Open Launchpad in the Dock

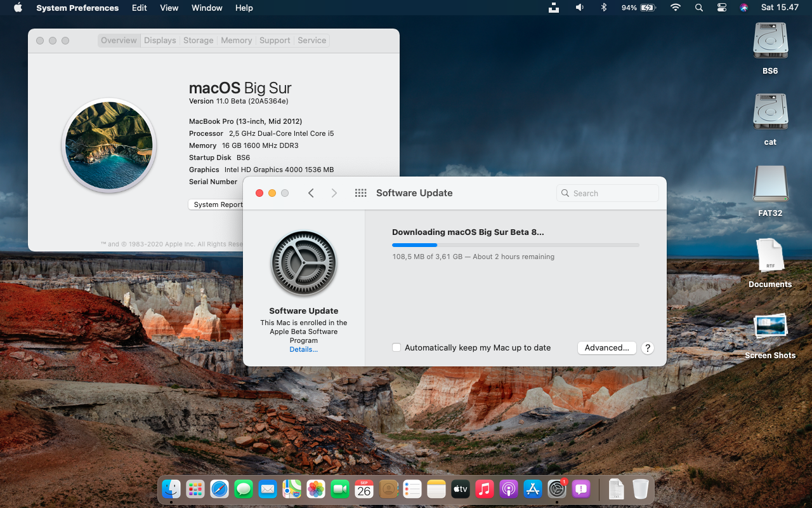195,489
